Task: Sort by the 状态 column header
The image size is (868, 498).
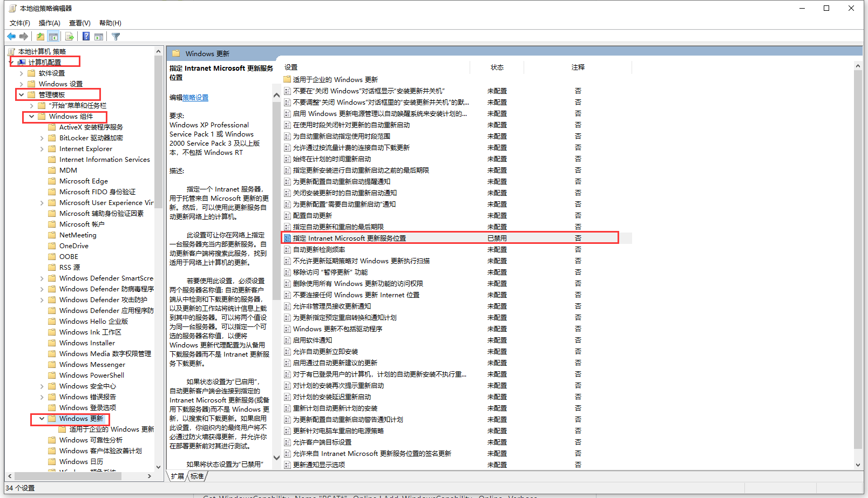Action: pos(497,67)
